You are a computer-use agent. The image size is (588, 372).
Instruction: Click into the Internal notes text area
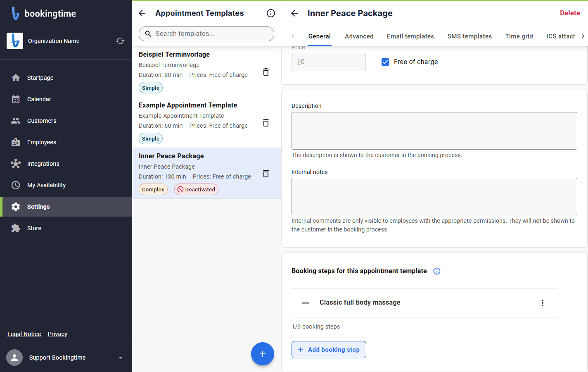[434, 196]
